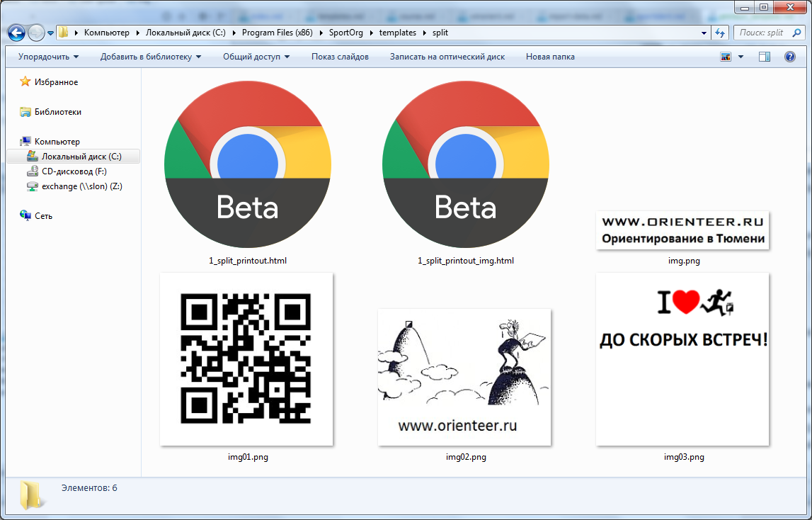Click the Forward navigation arrow button

(35, 33)
